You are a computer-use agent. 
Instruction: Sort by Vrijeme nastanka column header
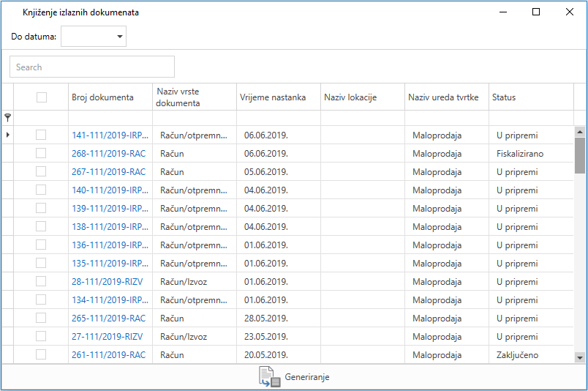278,97
